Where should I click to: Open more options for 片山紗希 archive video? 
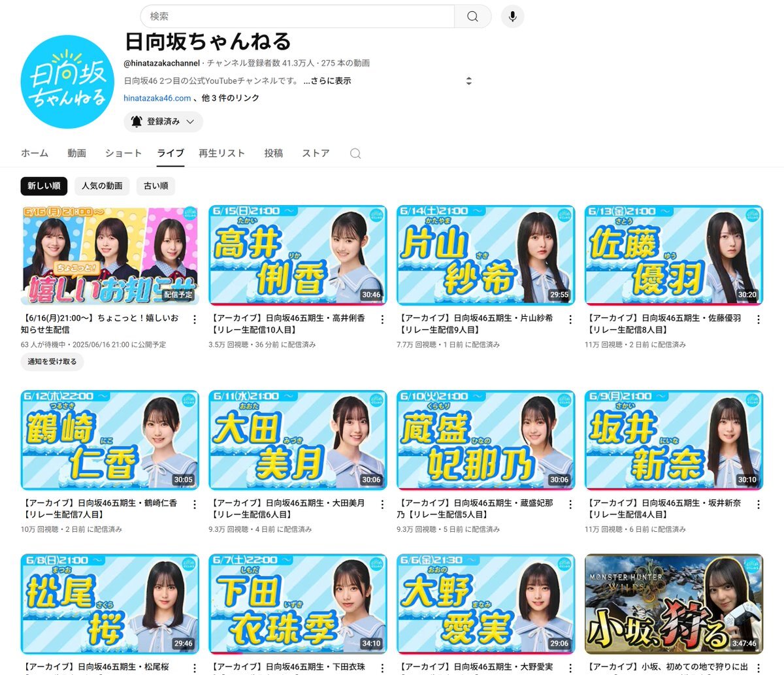coord(570,320)
